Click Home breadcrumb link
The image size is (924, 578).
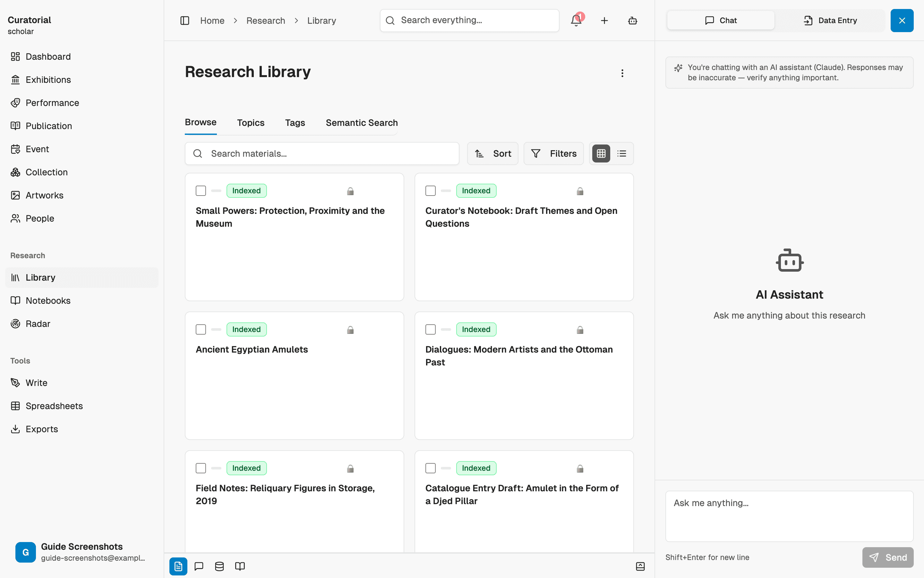(212, 21)
